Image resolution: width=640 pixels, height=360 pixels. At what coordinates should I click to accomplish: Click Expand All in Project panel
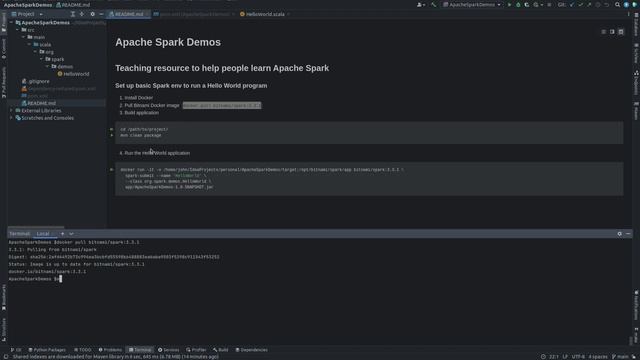73,14
